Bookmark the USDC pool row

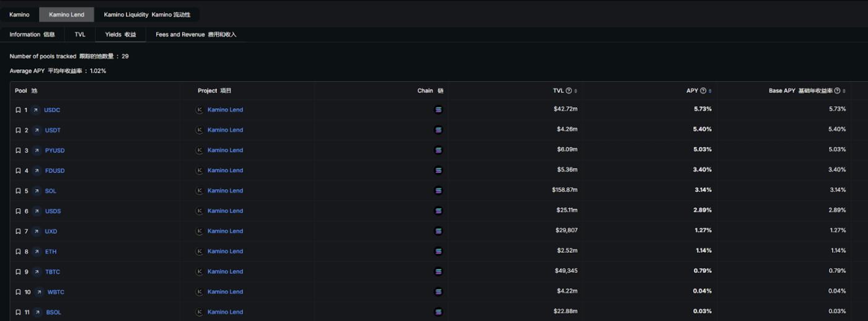(18, 110)
